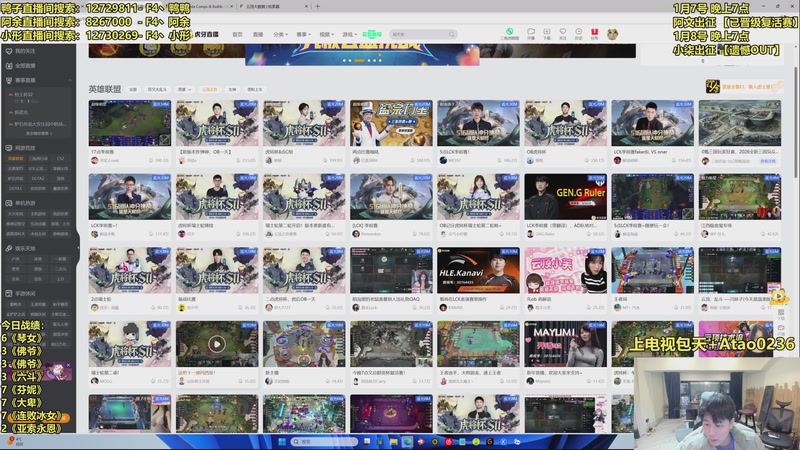Select the active carousel indicator on banner

click(x=359, y=61)
